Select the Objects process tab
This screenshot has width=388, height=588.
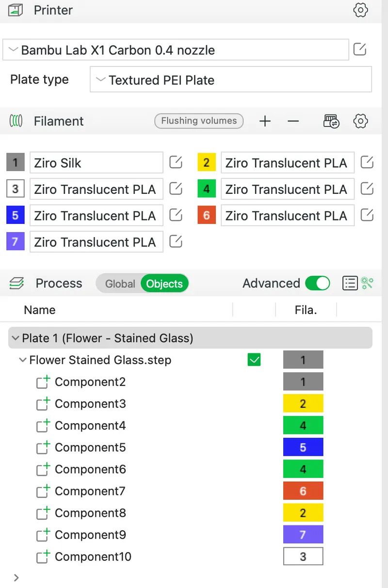coord(164,284)
